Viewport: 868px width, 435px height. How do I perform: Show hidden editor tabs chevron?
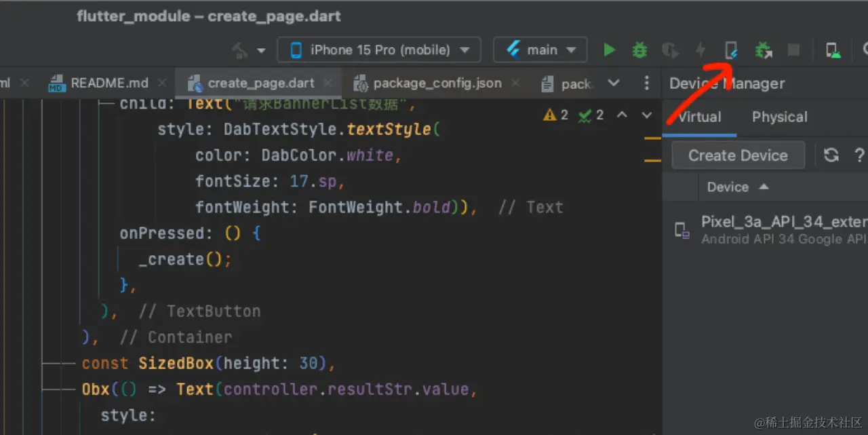coord(614,83)
